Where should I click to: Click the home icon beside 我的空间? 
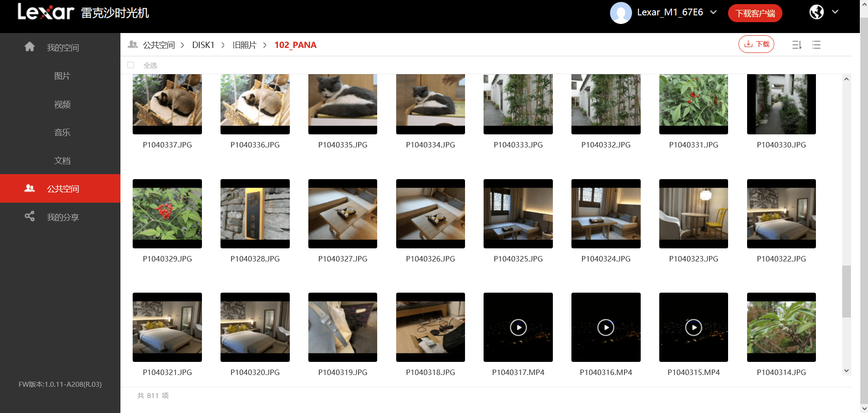click(29, 47)
